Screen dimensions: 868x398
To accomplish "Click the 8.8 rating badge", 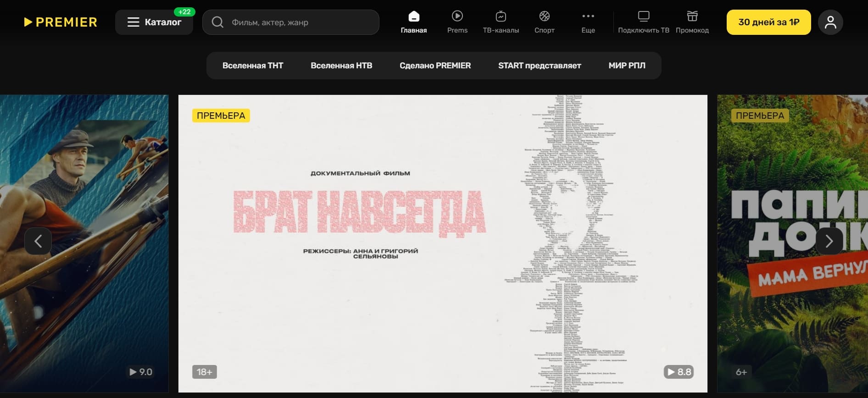I will (x=679, y=372).
